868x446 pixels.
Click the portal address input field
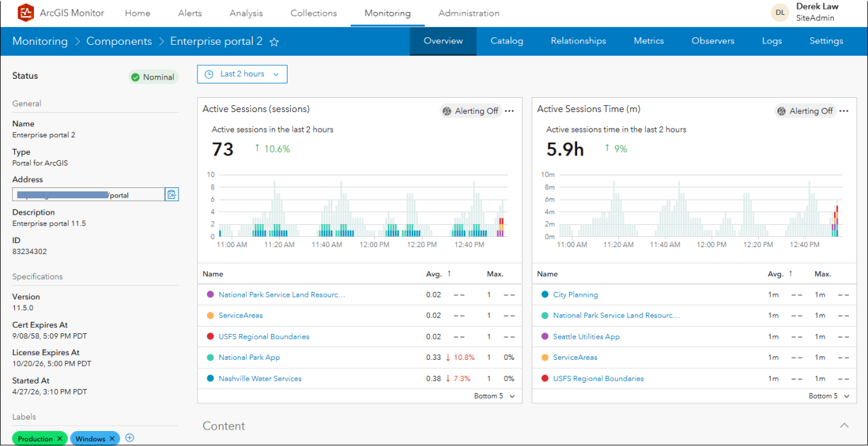click(89, 194)
